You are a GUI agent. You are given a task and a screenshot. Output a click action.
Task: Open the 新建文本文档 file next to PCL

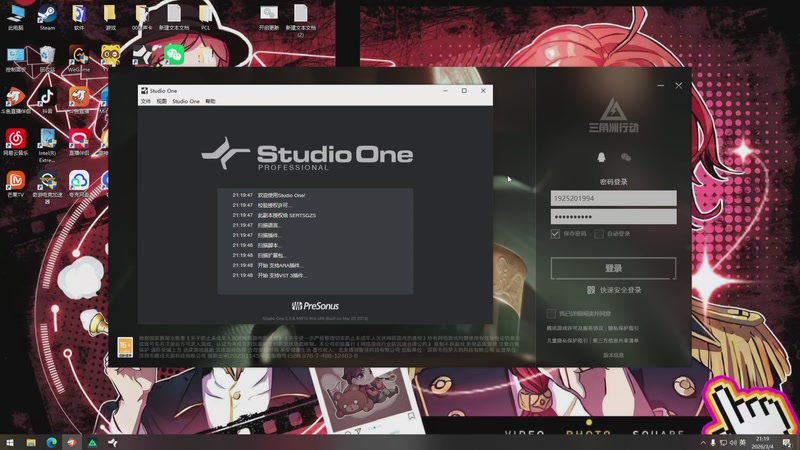pyautogui.click(x=174, y=17)
